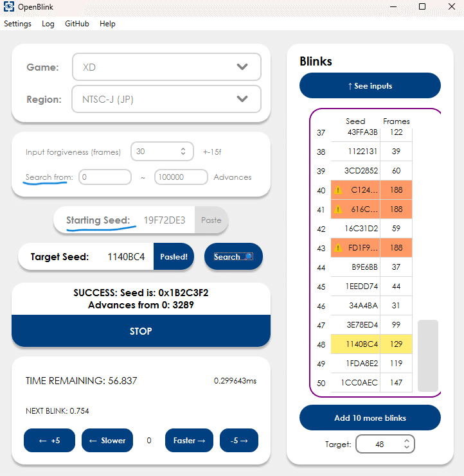The height and width of the screenshot is (476, 464).
Task: Click the STOP button
Action: pyautogui.click(x=141, y=331)
